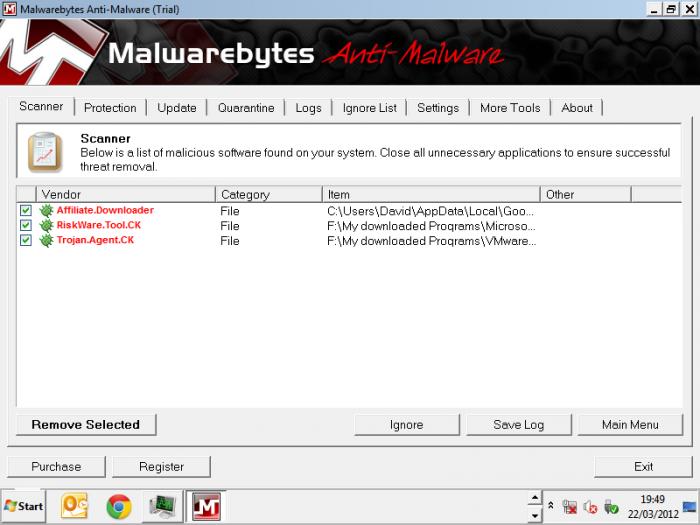Select the Malwarebytes taskbar icon
The height and width of the screenshot is (525, 700).
click(206, 506)
